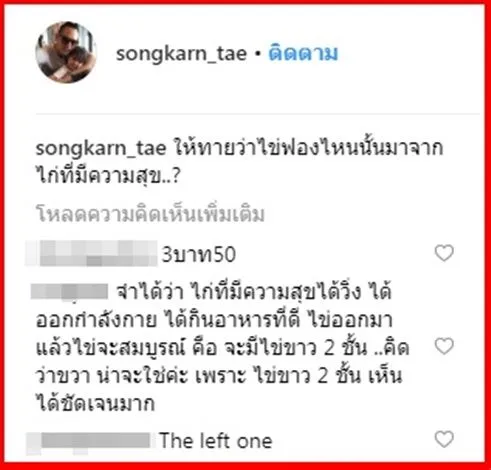Expand comments with โหลดความคิดเห็นเพิ่มเติม
Viewport: 491px width, 470px height.
click(x=150, y=214)
